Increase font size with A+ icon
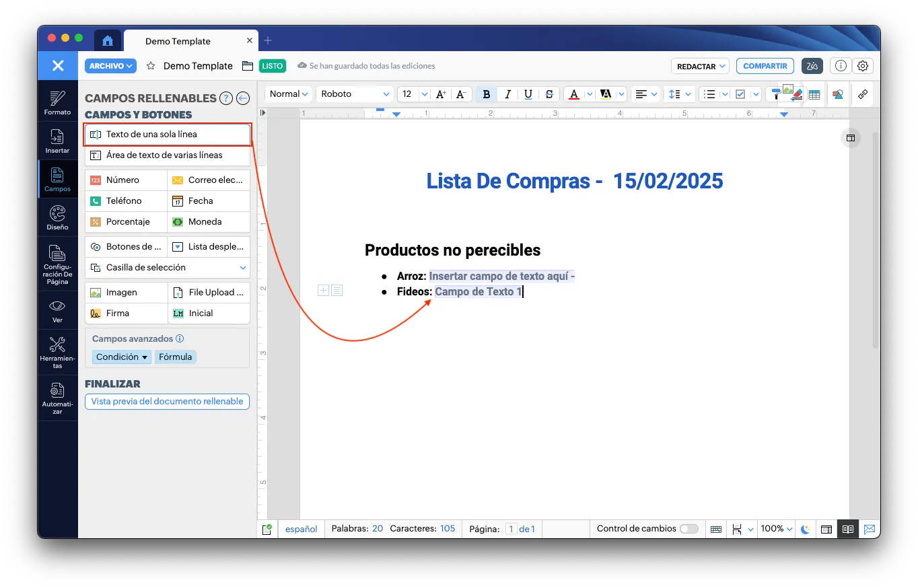Image resolution: width=918 pixels, height=588 pixels. (441, 94)
